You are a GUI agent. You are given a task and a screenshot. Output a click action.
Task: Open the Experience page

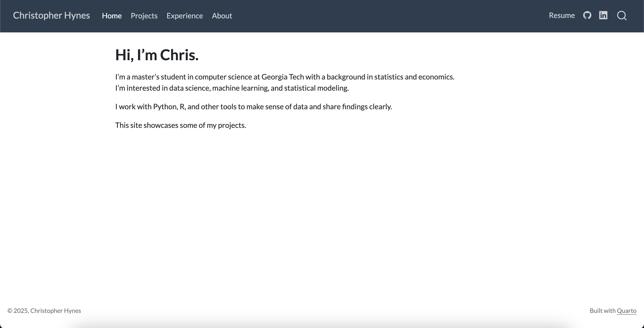185,16
